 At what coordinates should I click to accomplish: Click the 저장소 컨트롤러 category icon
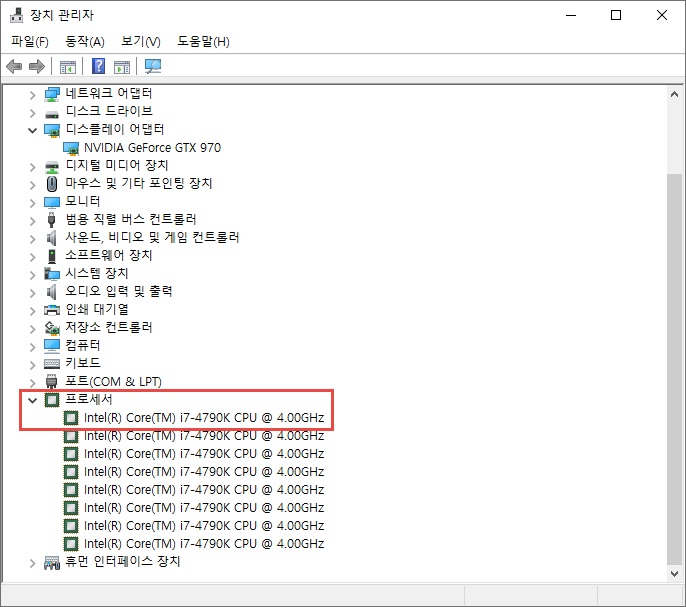tap(52, 328)
